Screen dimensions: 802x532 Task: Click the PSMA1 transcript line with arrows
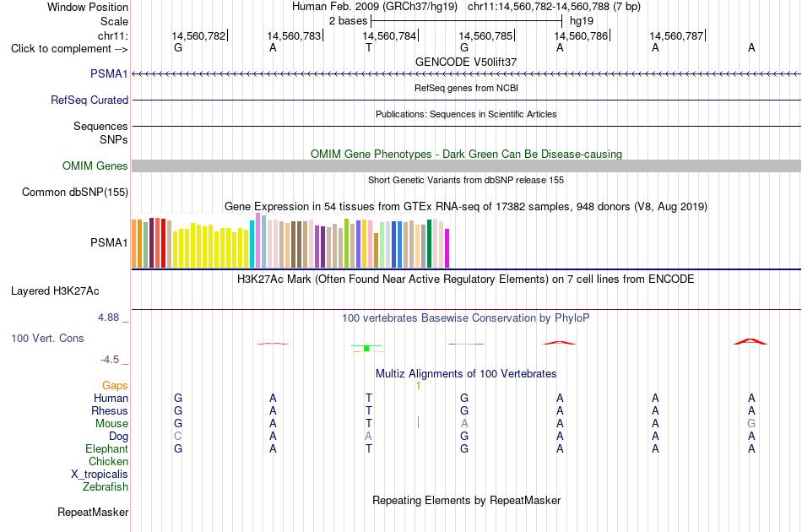tap(467, 74)
